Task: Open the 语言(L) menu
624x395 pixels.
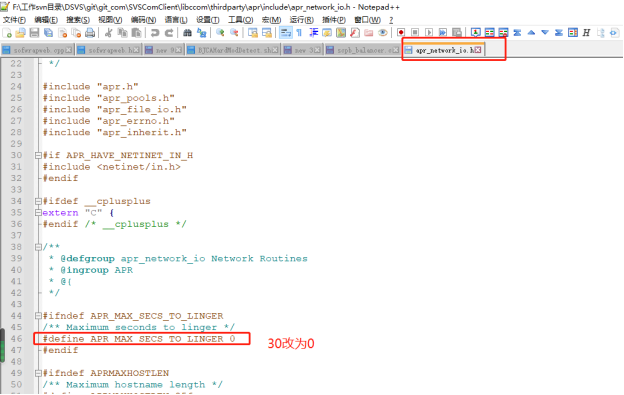Action: pyautogui.click(x=176, y=19)
